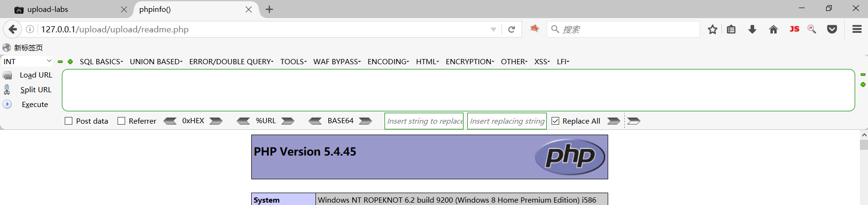The width and height of the screenshot is (868, 205).
Task: Encode hex with the arrow right of 0xHEX
Action: [216, 121]
